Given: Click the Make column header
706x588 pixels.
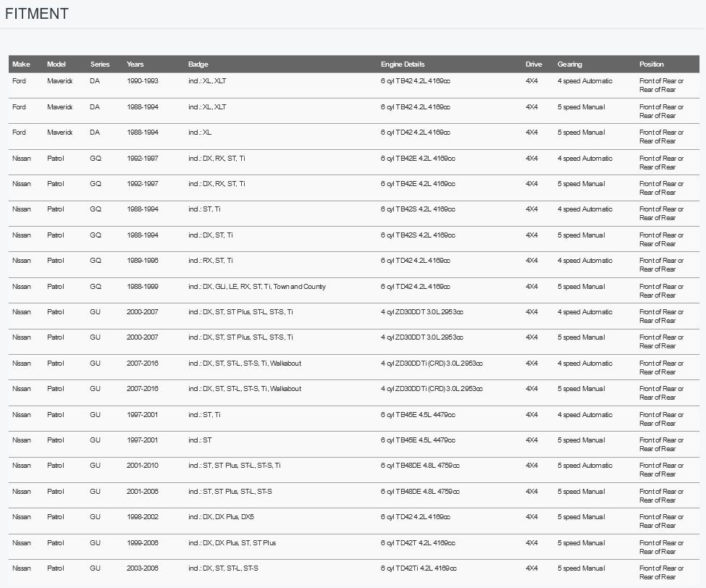Looking at the screenshot, I should coord(21,64).
